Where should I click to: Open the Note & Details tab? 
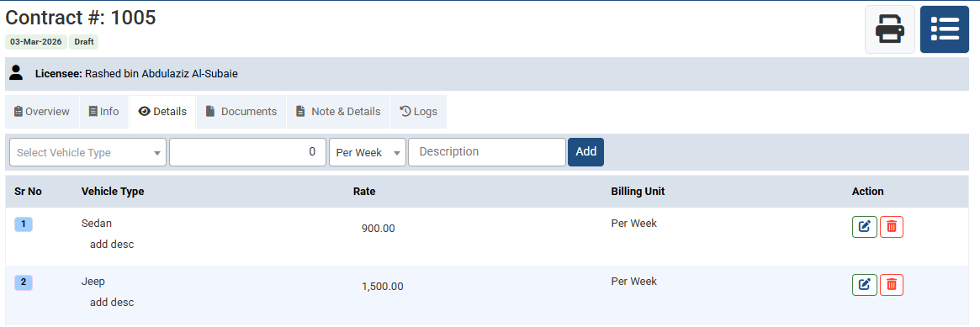[338, 112]
